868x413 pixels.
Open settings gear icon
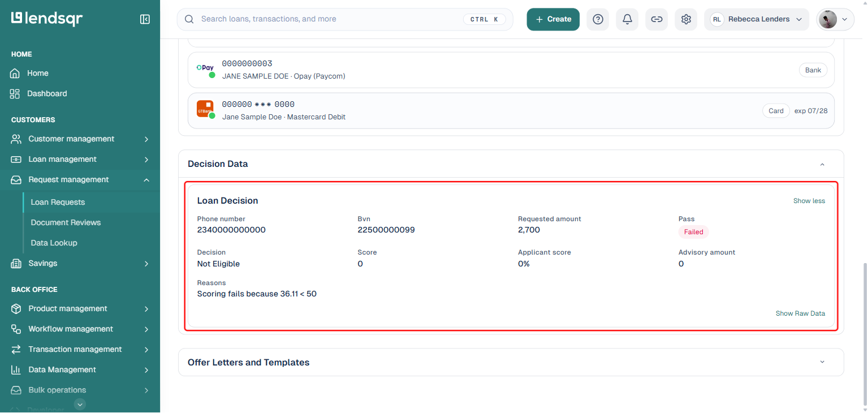pos(686,19)
